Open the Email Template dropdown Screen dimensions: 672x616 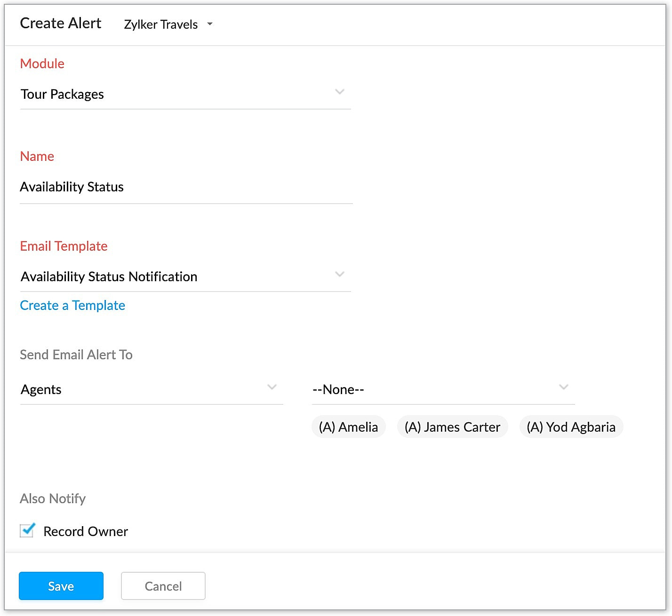coord(185,276)
